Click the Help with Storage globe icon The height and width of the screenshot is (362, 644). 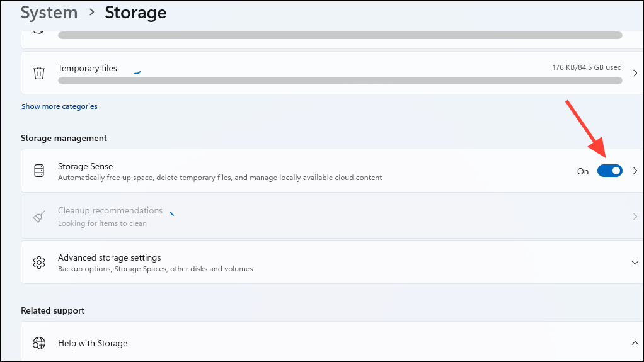point(39,343)
